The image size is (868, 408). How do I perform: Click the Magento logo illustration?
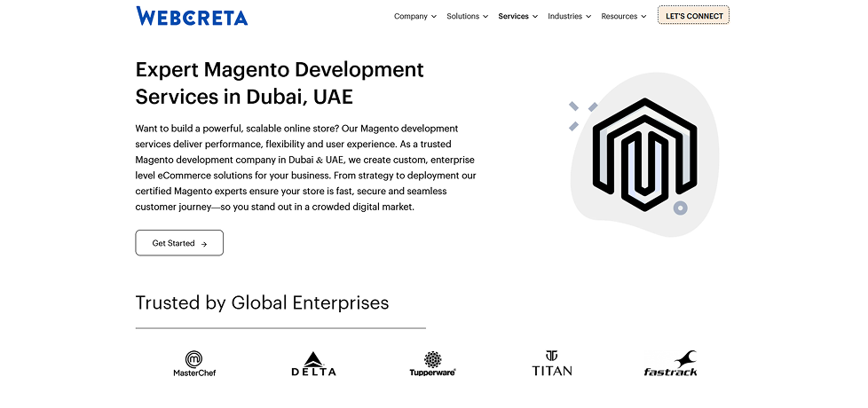click(644, 155)
